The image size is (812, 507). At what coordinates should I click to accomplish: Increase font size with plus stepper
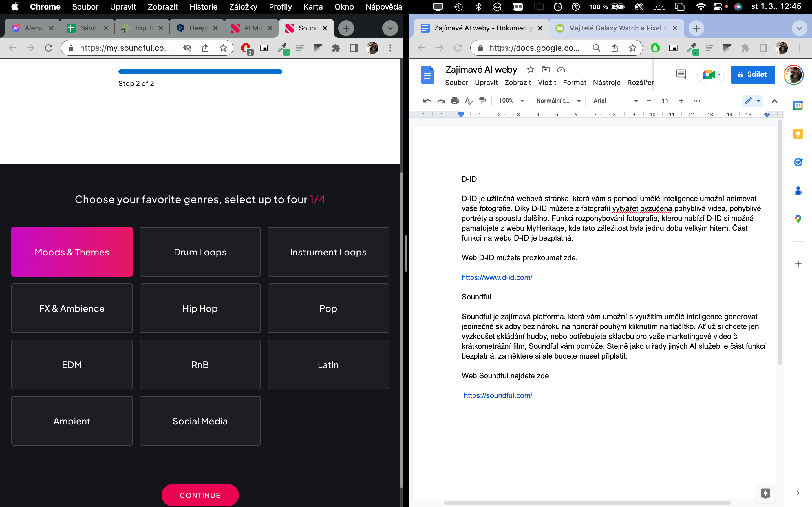[681, 101]
